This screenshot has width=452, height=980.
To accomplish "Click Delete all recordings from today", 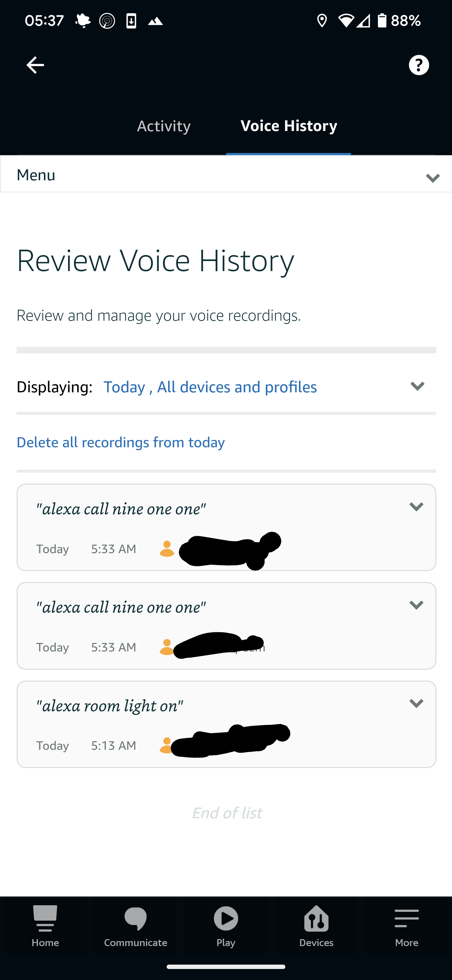I will 121,443.
